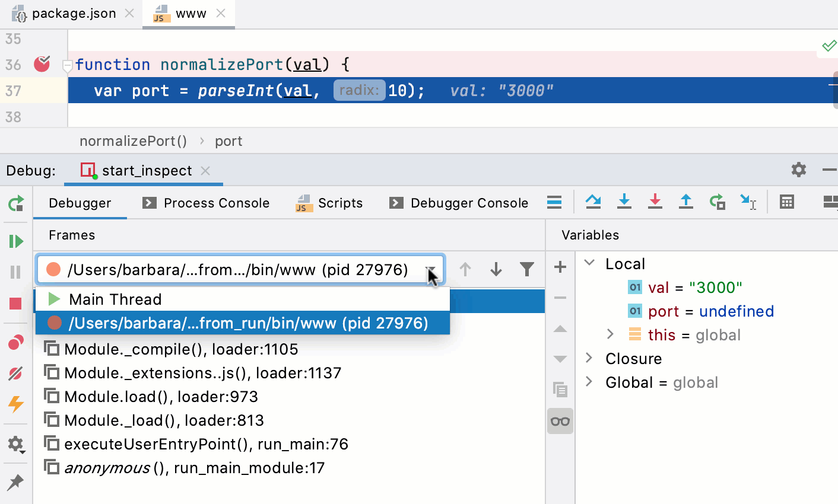This screenshot has height=504, width=838.
Task: Click the View Breakpoints icon
Action: click(x=16, y=342)
